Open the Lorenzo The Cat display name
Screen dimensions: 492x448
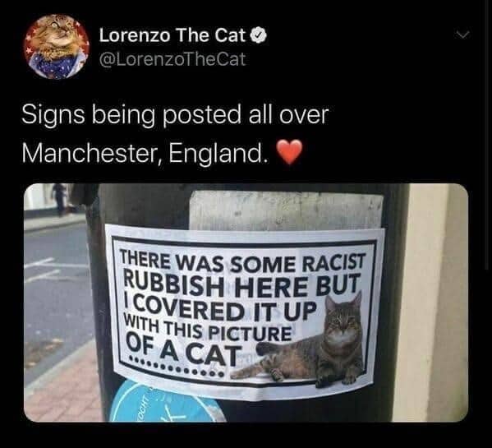(x=172, y=35)
